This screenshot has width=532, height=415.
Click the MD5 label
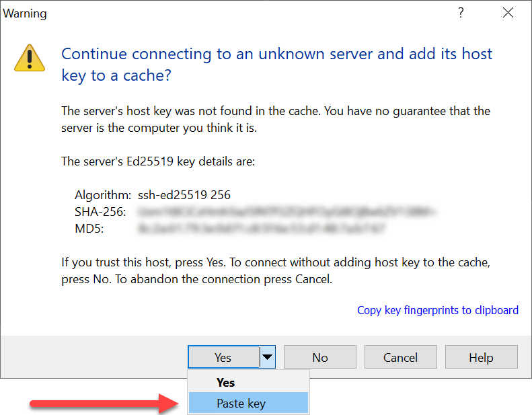point(89,229)
